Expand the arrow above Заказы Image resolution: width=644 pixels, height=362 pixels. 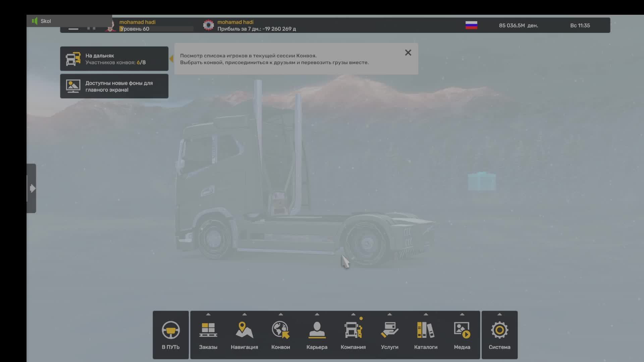click(208, 314)
